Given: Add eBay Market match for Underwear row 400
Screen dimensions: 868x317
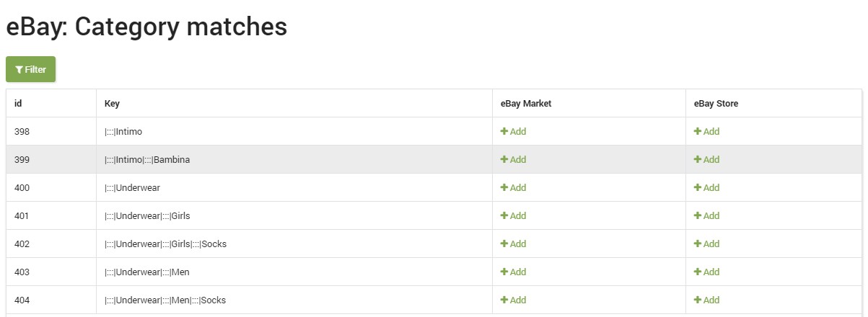Looking at the screenshot, I should (x=513, y=188).
